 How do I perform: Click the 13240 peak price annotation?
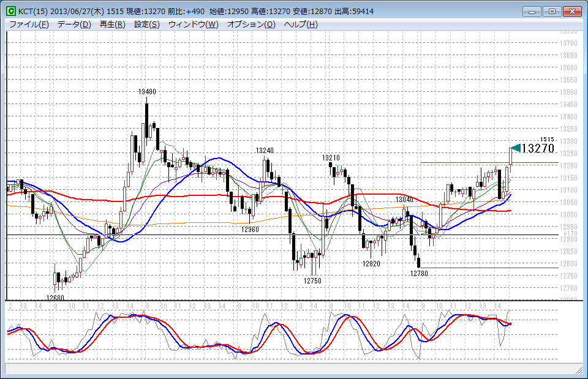click(265, 151)
